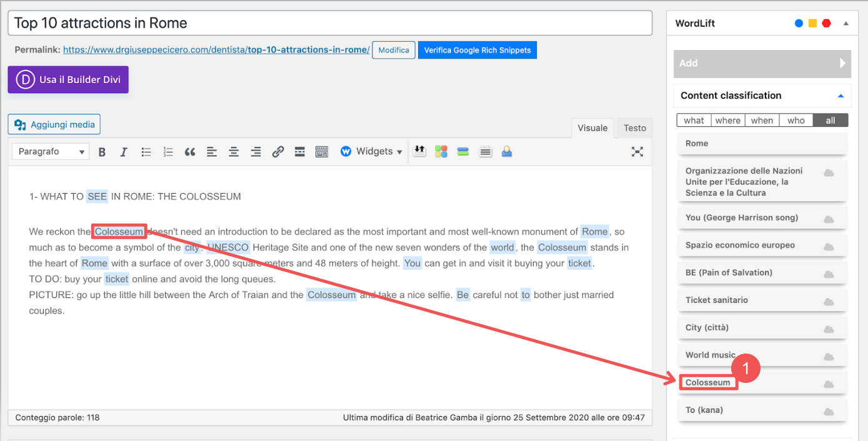Open the Paragrafo format dropdown
Image resolution: width=868 pixels, height=441 pixels.
50,151
